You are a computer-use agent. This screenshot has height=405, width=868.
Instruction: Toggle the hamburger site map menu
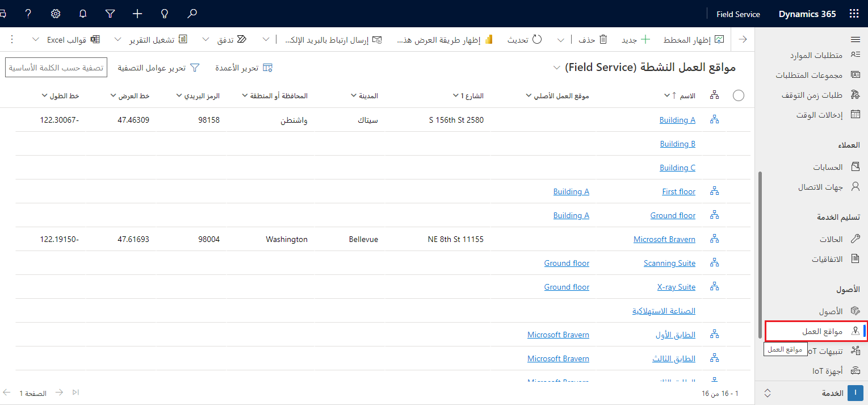[x=856, y=39]
